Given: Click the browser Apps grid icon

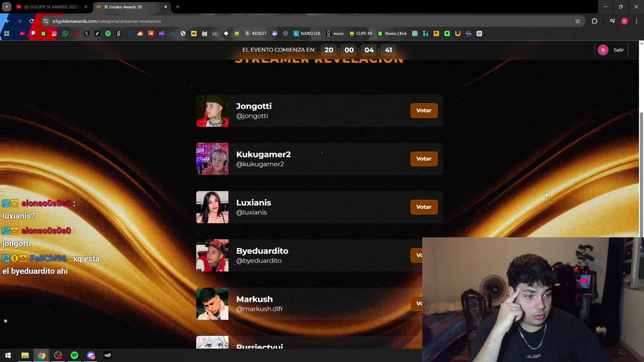Looking at the screenshot, I should (x=7, y=34).
